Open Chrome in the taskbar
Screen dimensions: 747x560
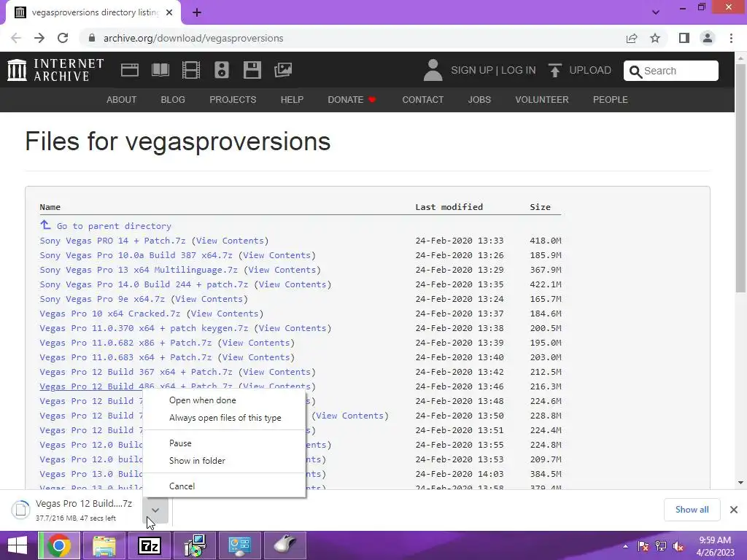59,545
